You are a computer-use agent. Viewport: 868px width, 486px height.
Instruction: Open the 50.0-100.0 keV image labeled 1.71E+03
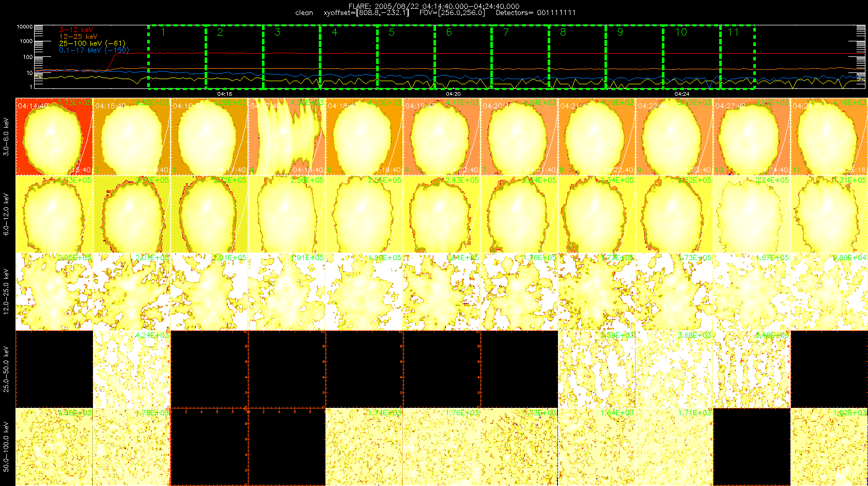point(674,447)
